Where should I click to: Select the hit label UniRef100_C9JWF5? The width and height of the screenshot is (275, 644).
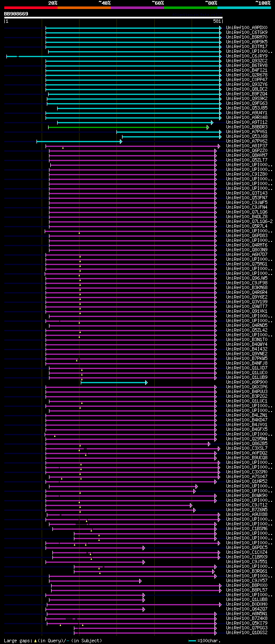247,203
